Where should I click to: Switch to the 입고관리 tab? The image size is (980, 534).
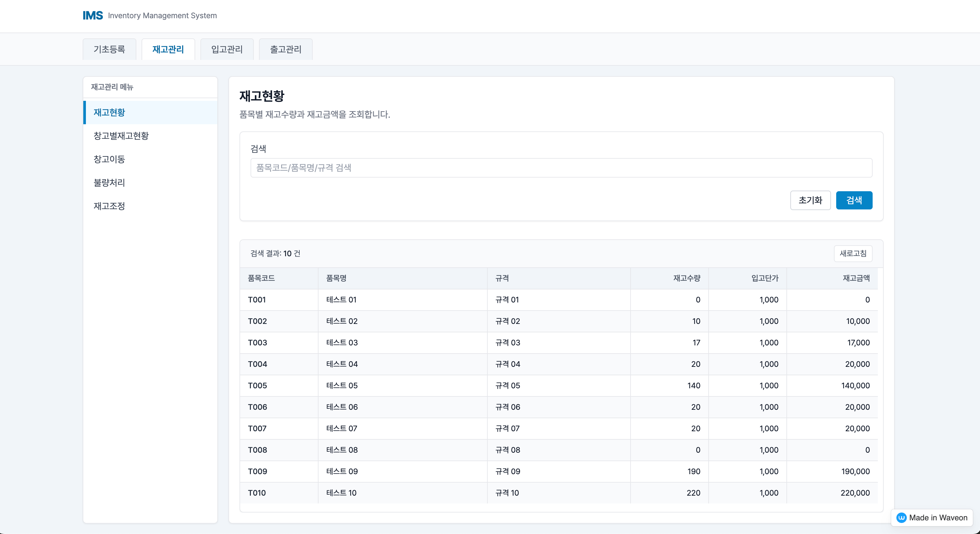227,49
